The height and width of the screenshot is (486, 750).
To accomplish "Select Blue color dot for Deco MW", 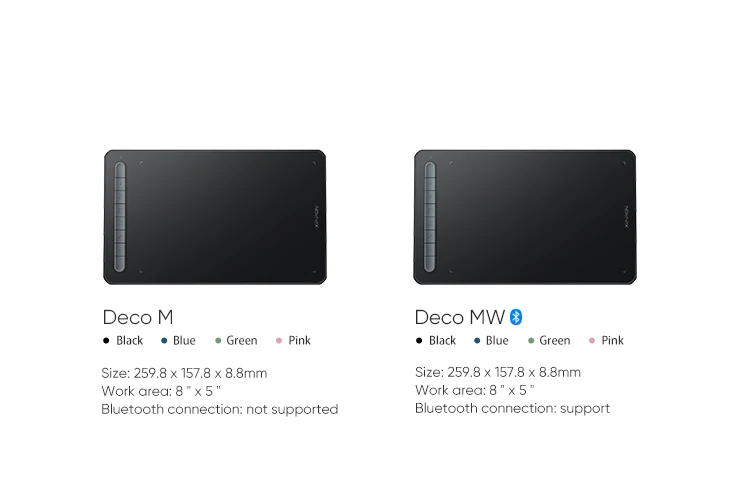I will [x=477, y=341].
